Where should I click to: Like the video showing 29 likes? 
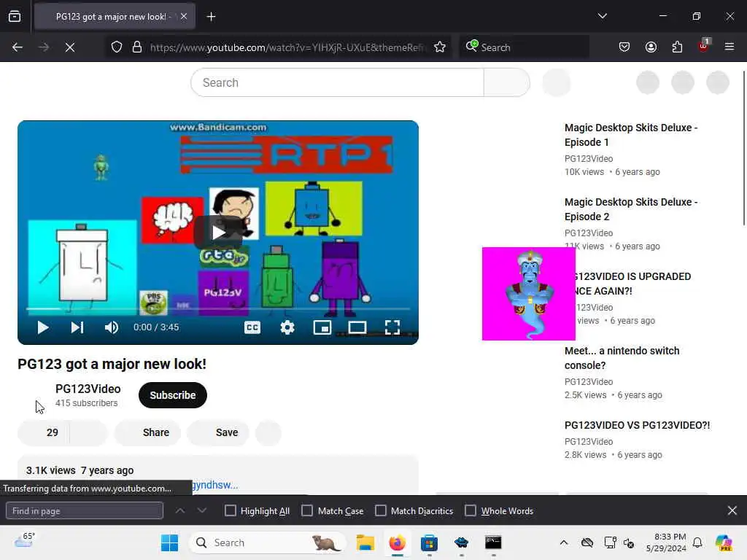pos(44,432)
